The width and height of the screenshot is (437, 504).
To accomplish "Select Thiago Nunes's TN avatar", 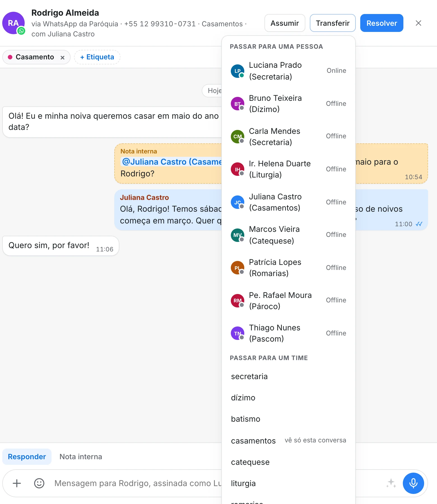I will pyautogui.click(x=238, y=333).
